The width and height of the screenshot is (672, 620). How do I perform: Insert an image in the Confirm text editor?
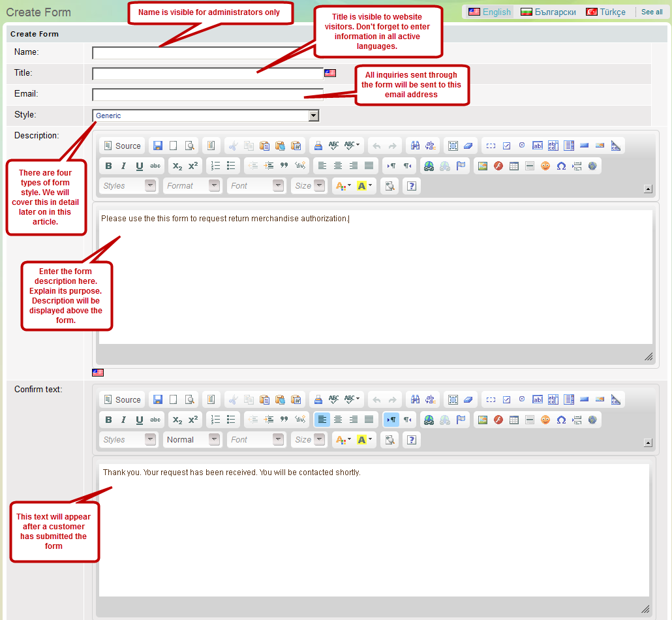(483, 420)
